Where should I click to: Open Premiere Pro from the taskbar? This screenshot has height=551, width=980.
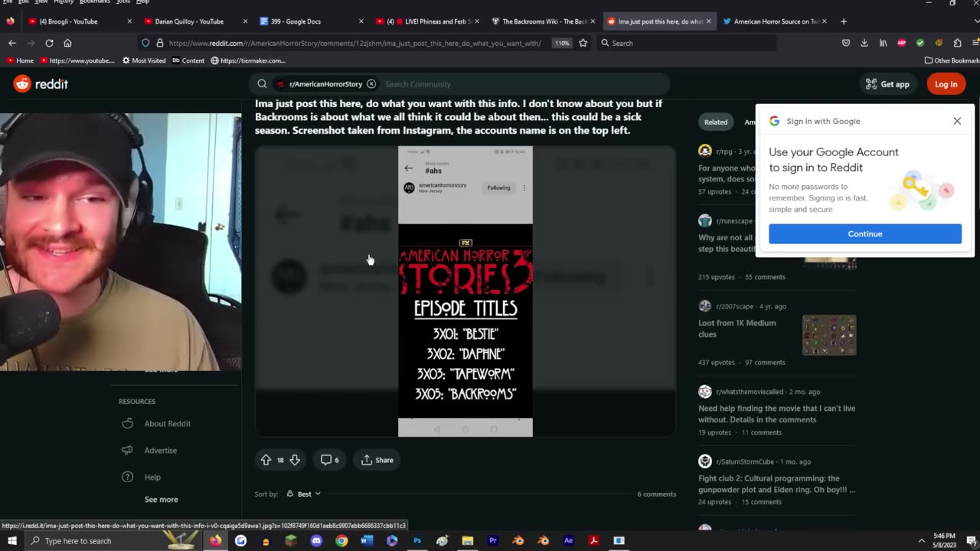(493, 541)
